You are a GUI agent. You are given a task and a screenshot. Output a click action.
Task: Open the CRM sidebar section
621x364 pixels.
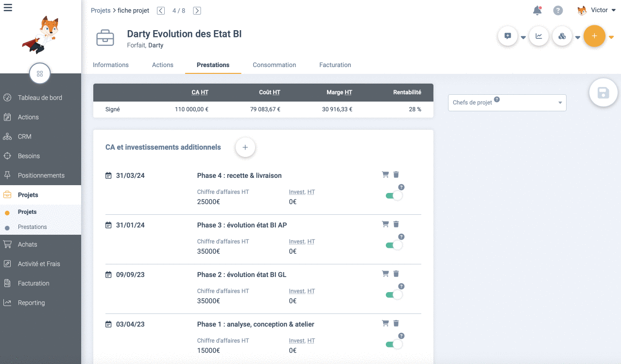[x=40, y=137]
